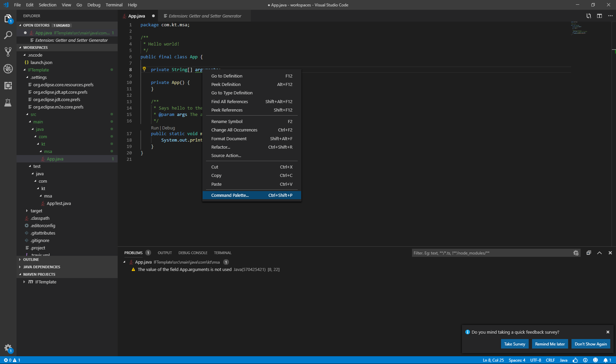Switch to the DEBUG CONSOLE tab
Viewport: 616px width, 364px height.
click(193, 253)
